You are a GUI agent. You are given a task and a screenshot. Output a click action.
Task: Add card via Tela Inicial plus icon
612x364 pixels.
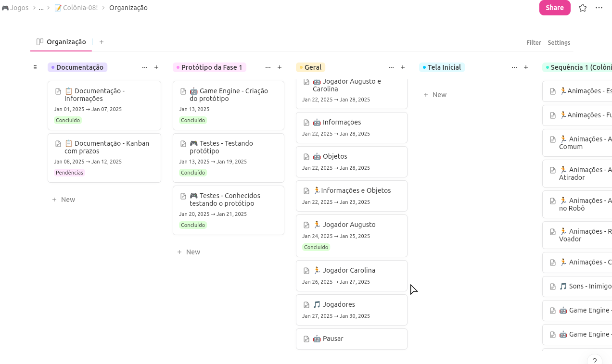tap(526, 67)
